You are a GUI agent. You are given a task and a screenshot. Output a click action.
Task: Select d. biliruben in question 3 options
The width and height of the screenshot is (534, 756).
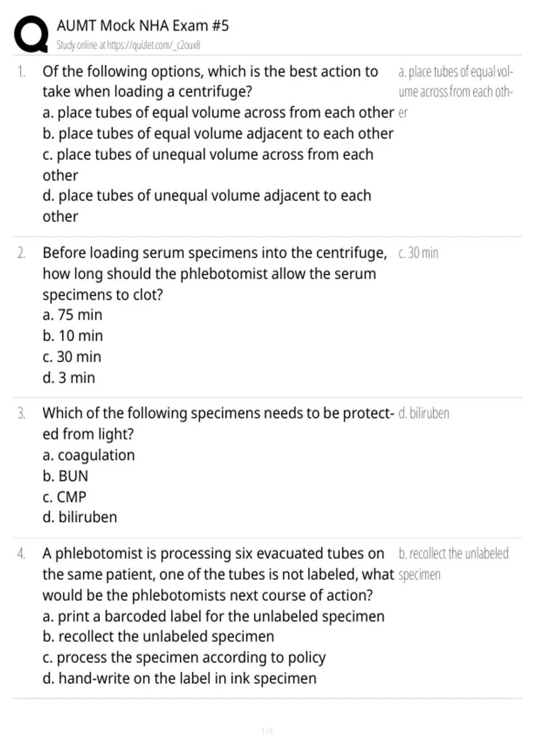[80, 517]
